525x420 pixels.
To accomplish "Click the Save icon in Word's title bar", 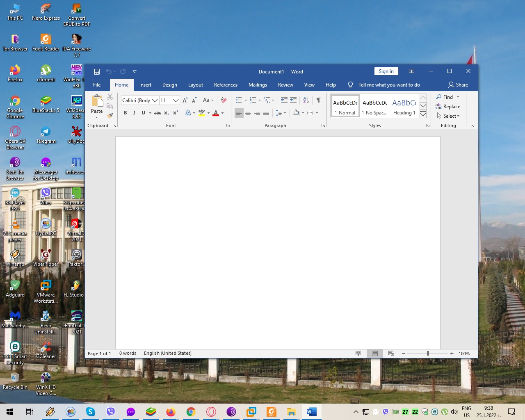I will (97, 72).
